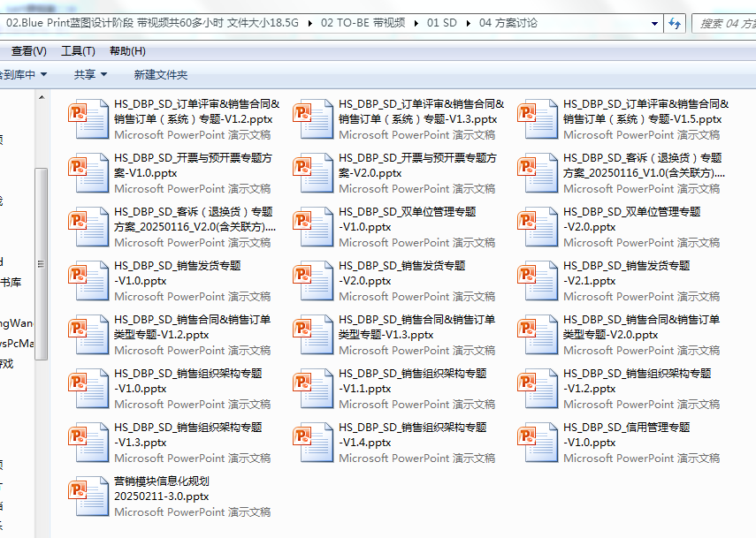Image resolution: width=756 pixels, height=538 pixels.
Task: Select the 开票与预开票专题方案 V2.0 file icon
Action: [317, 173]
